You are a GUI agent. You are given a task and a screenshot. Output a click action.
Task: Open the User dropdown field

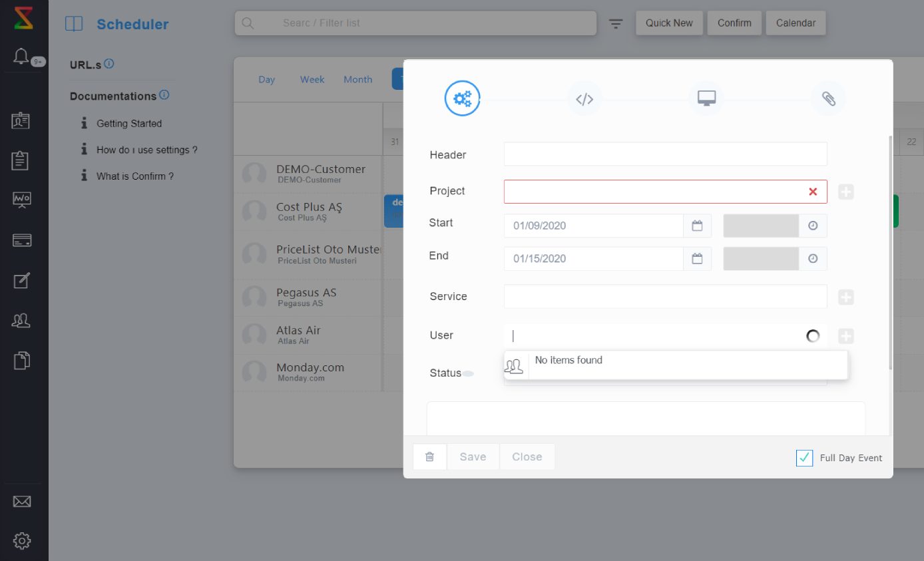point(666,336)
